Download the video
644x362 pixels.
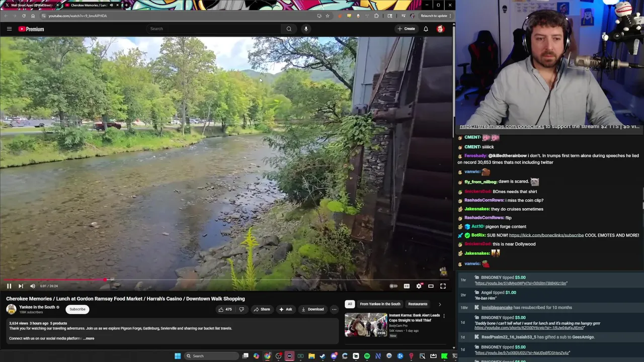[312, 309]
